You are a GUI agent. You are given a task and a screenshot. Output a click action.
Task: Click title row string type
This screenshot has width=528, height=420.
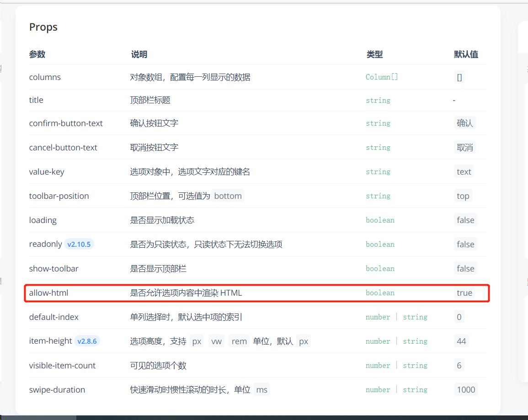point(378,100)
